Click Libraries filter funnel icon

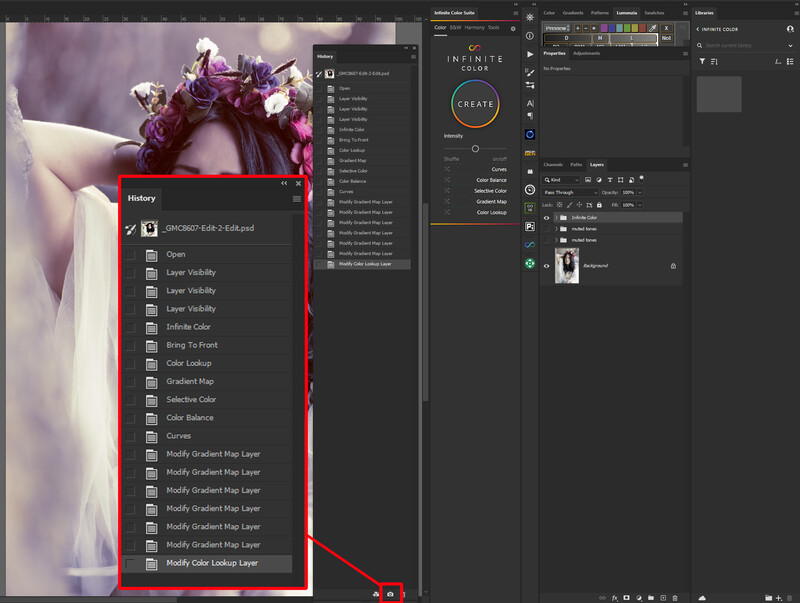(703, 61)
